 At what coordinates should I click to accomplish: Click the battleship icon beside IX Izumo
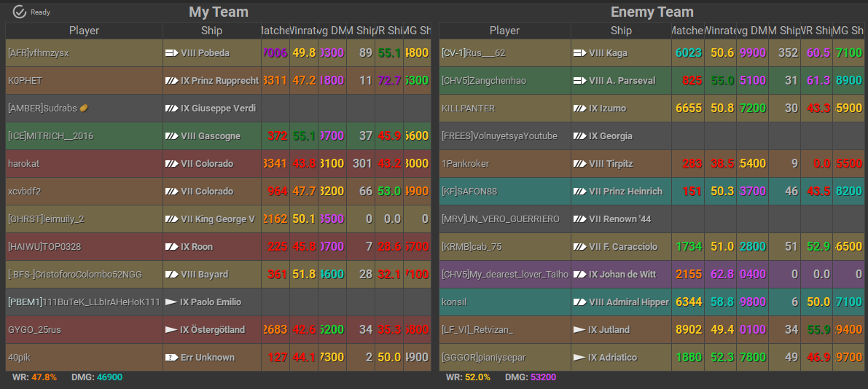coord(580,109)
